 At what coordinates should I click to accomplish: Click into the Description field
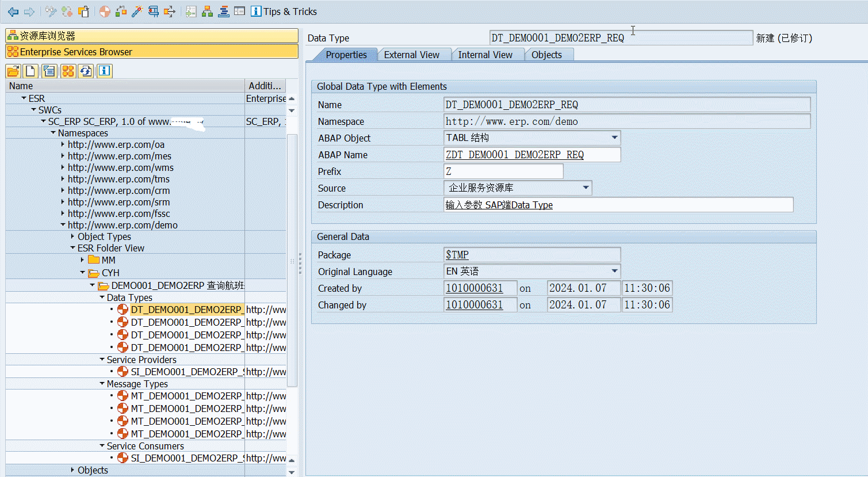click(618, 205)
